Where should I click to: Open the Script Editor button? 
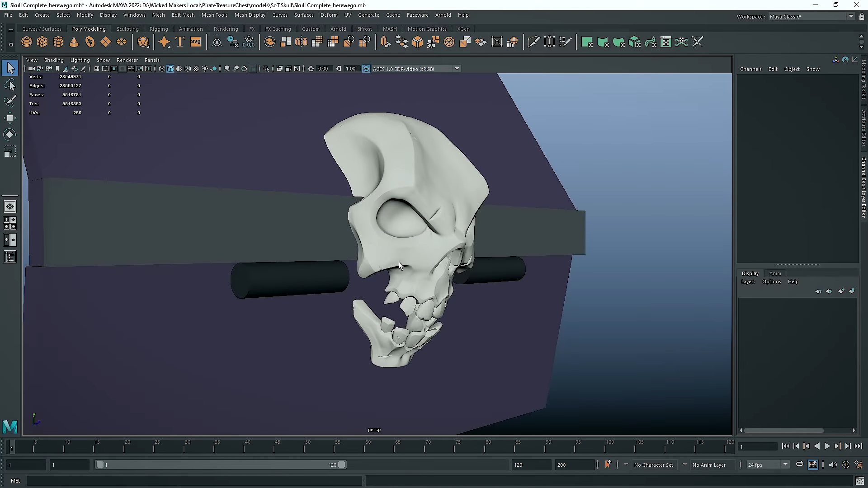coord(859,481)
